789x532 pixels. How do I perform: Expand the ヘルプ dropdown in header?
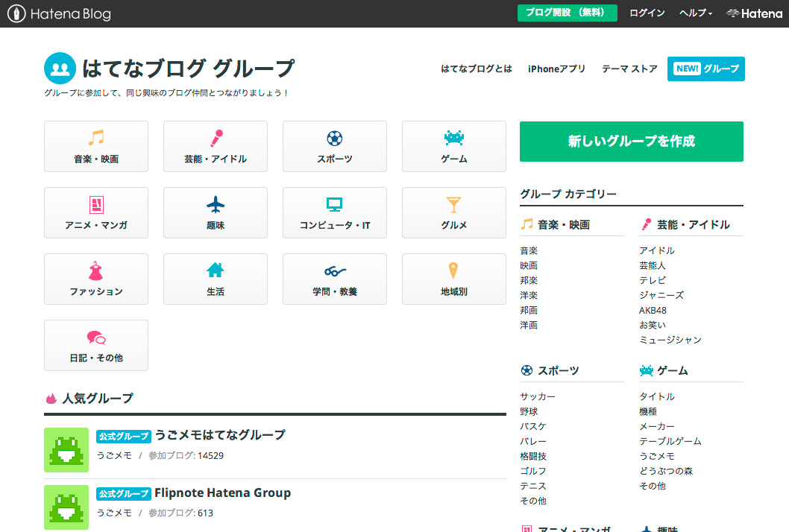point(695,13)
